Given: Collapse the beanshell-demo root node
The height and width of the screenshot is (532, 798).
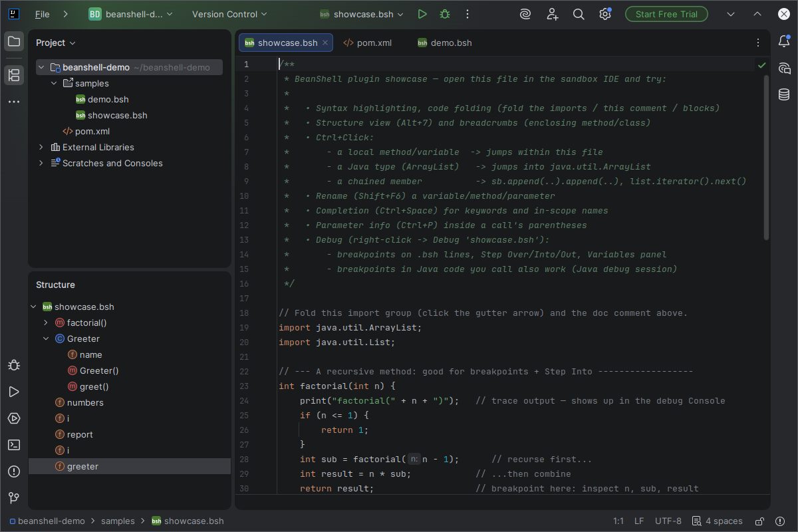Looking at the screenshot, I should pyautogui.click(x=41, y=67).
